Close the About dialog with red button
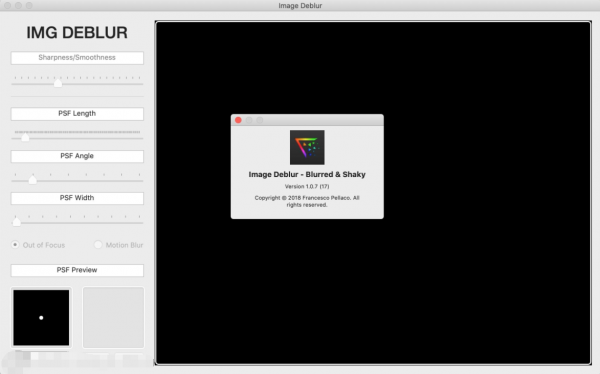This screenshot has width=600, height=374. [x=238, y=120]
